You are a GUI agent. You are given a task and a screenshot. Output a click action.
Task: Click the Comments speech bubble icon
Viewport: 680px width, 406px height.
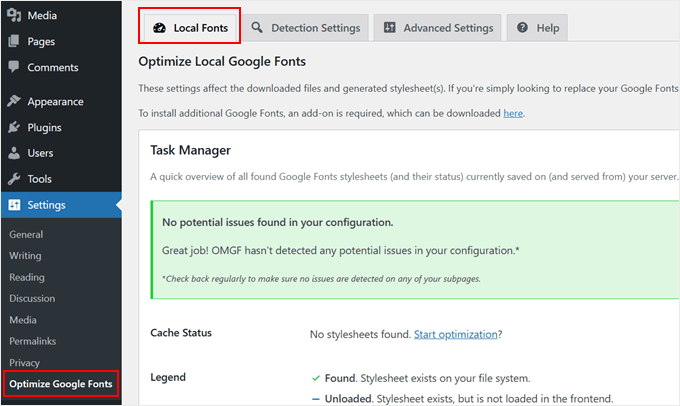14,67
